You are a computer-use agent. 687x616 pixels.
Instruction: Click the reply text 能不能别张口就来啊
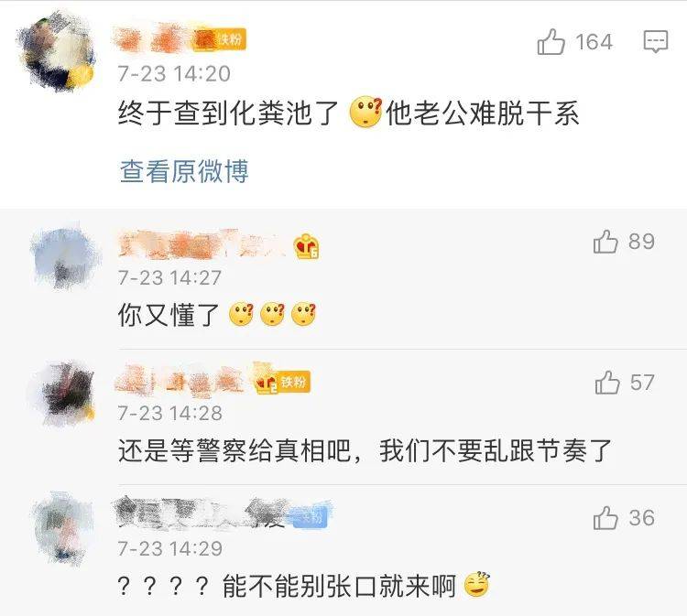339,586
